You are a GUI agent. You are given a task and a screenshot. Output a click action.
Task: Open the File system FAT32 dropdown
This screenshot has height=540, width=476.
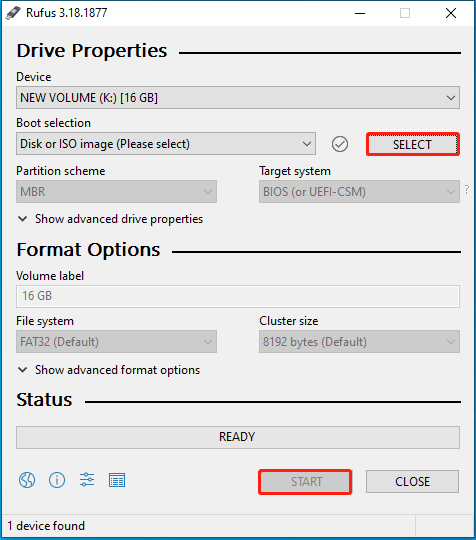coord(116,342)
